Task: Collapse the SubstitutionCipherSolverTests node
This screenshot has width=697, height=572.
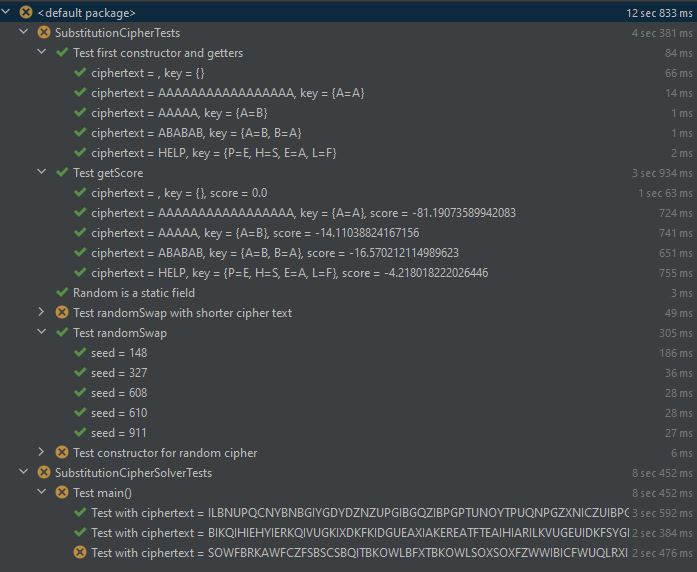Action: point(24,472)
